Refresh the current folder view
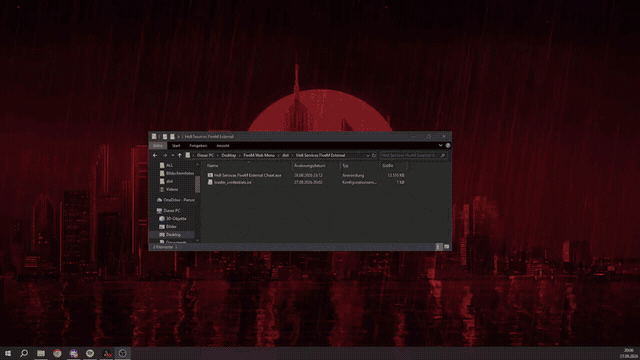The image size is (640, 360). click(374, 156)
